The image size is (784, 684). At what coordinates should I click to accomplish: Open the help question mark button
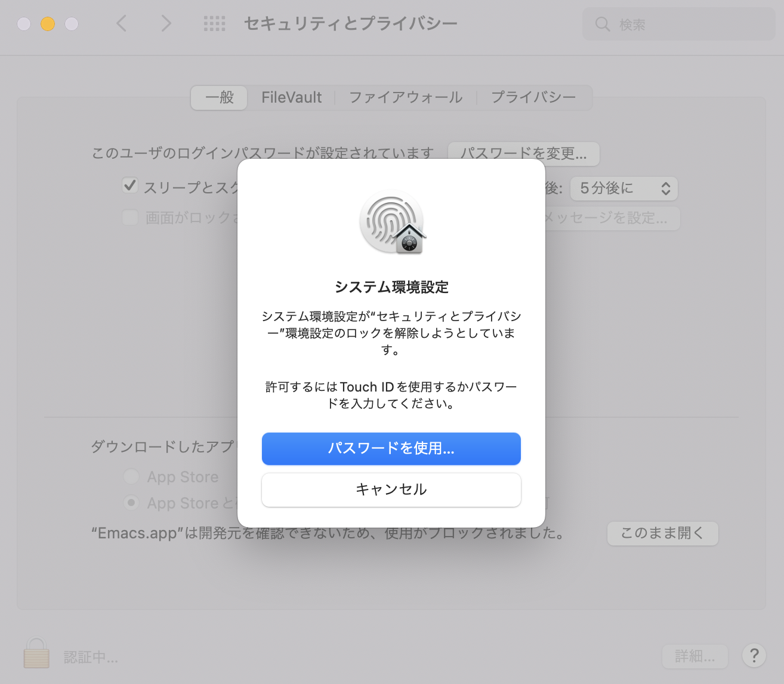[754, 655]
